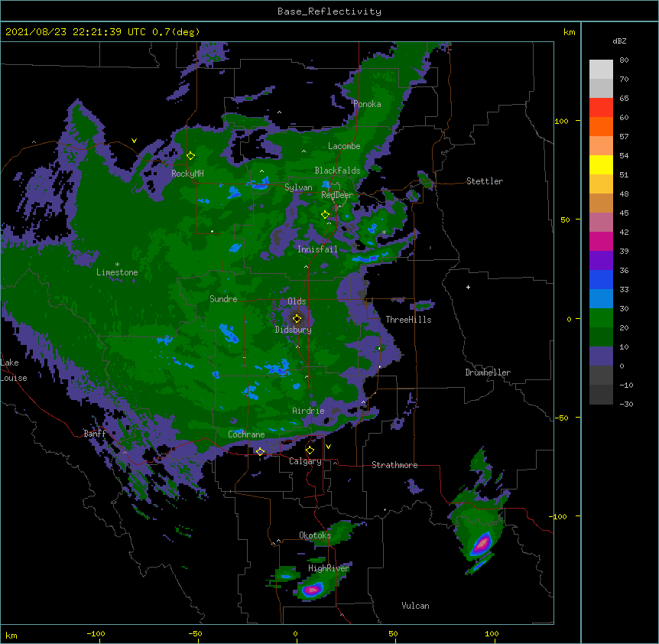Click the Lacombe town label
The height and width of the screenshot is (644, 659).
pyautogui.click(x=344, y=146)
